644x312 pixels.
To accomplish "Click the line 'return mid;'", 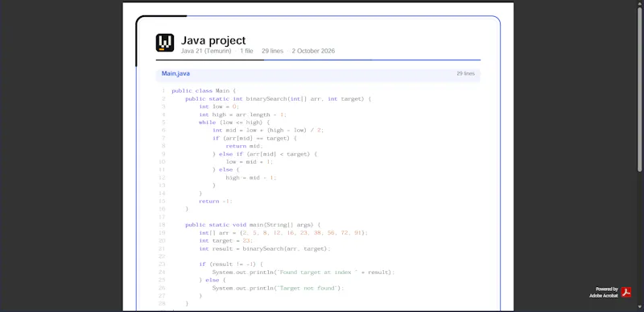I will tap(244, 146).
